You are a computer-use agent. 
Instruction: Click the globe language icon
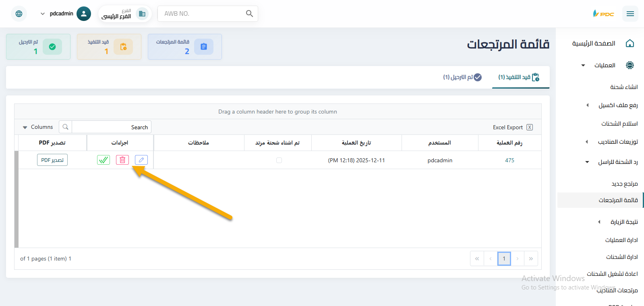[19, 14]
